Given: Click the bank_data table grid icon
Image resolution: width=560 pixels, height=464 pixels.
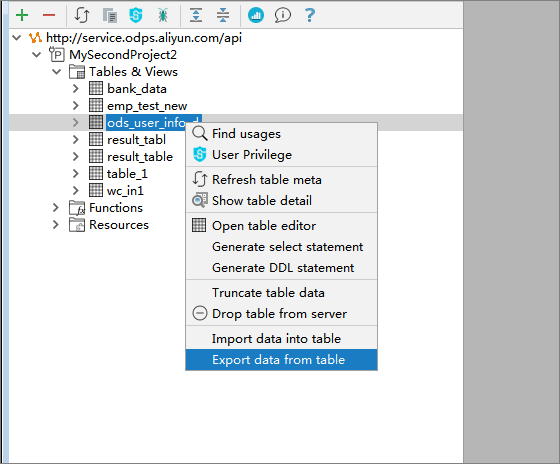Looking at the screenshot, I should (x=96, y=89).
